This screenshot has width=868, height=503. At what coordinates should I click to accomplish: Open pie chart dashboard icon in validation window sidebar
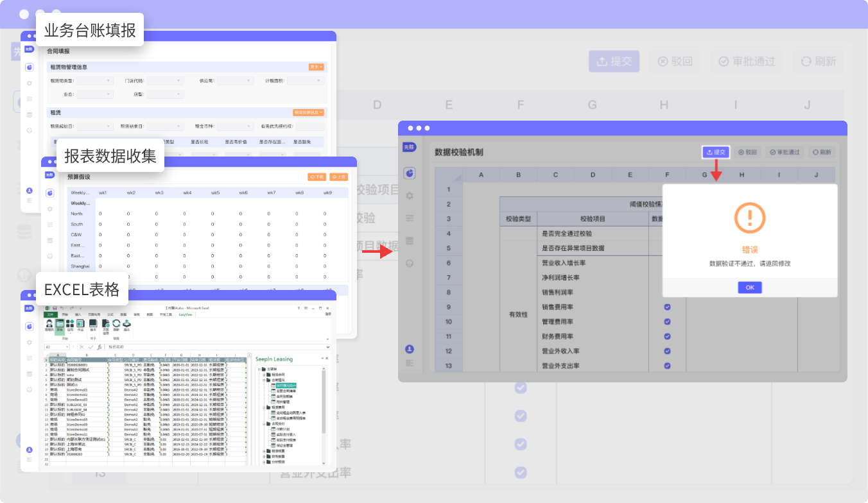click(410, 173)
